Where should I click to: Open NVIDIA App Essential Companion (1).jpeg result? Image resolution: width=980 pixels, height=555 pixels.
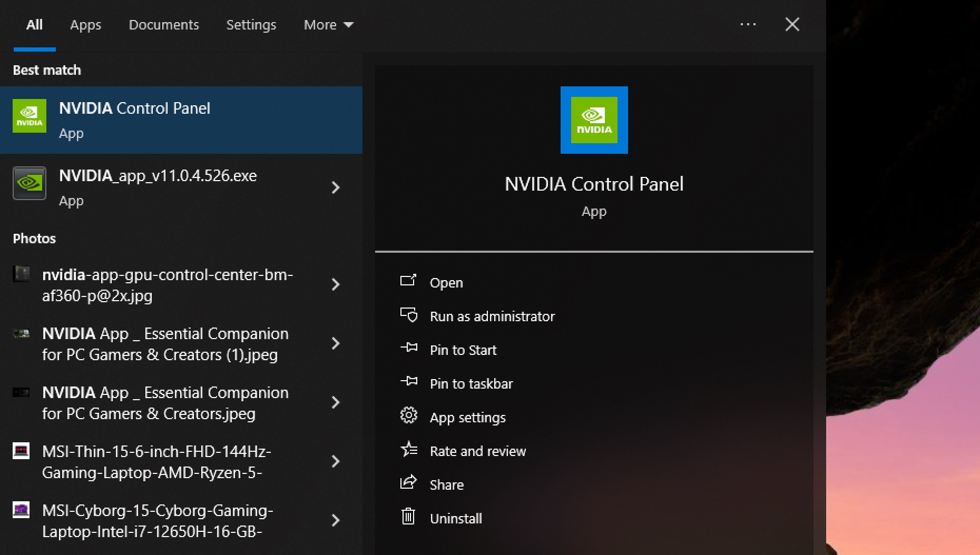point(165,344)
